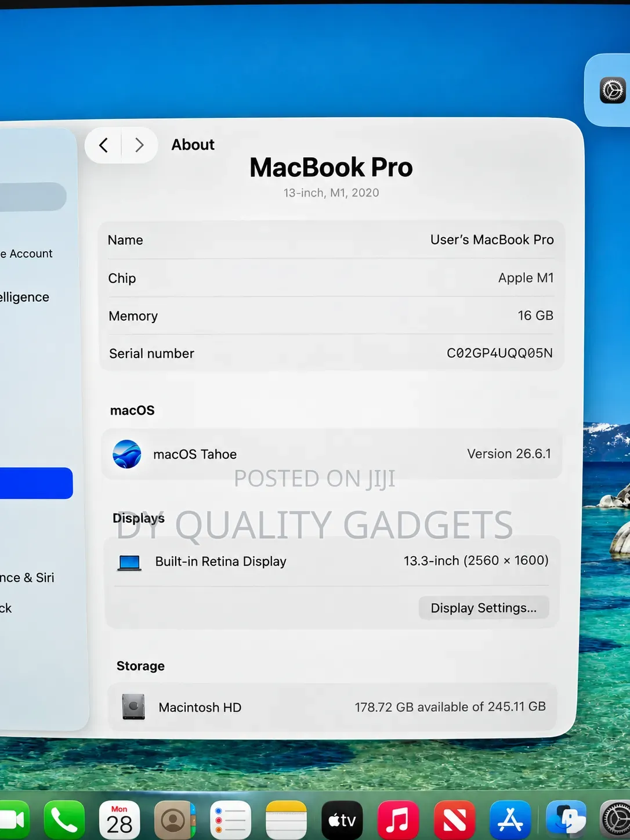Click the Macintosh HD drive icon

point(133,707)
